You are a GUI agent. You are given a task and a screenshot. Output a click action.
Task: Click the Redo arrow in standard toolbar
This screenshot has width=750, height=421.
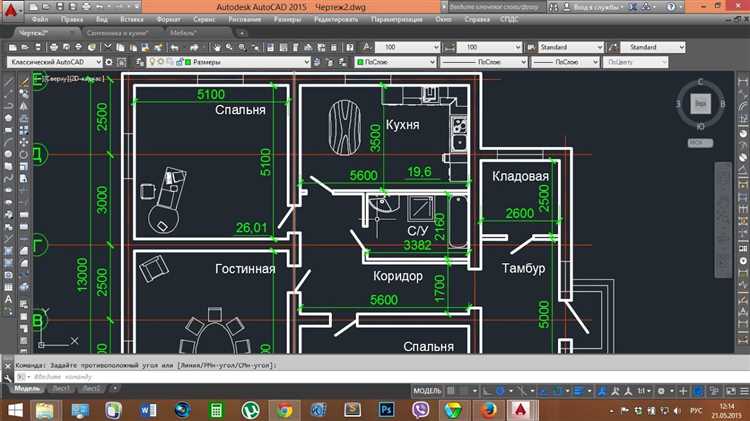point(194,47)
